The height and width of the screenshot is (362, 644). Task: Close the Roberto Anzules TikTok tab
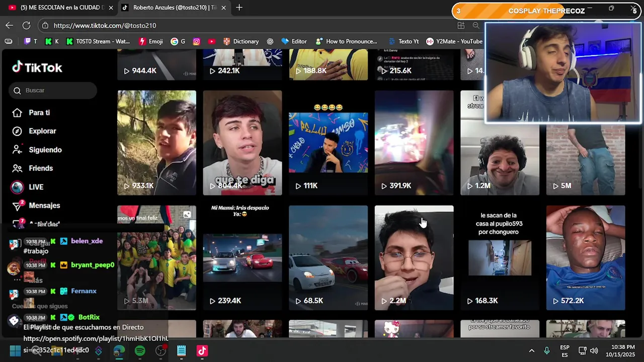coord(224,8)
